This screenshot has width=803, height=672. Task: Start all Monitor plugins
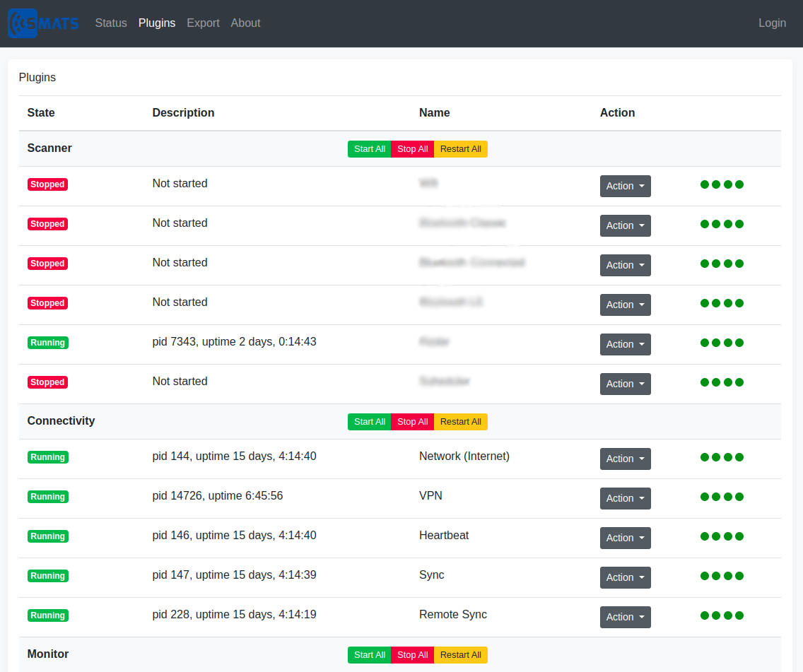(x=369, y=654)
